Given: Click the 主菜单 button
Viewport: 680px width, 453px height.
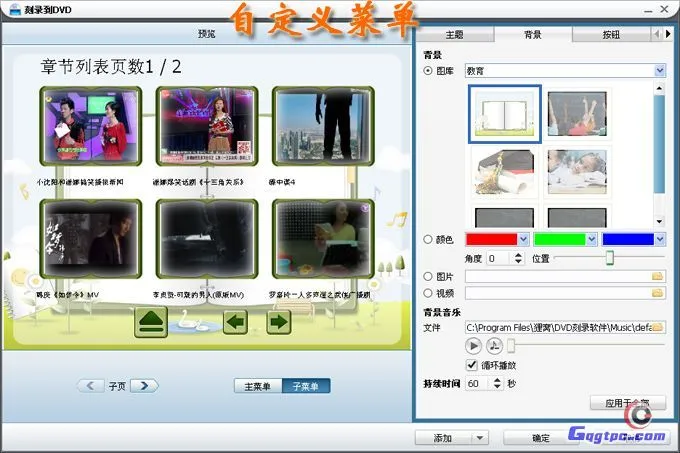Looking at the screenshot, I should (257, 386).
